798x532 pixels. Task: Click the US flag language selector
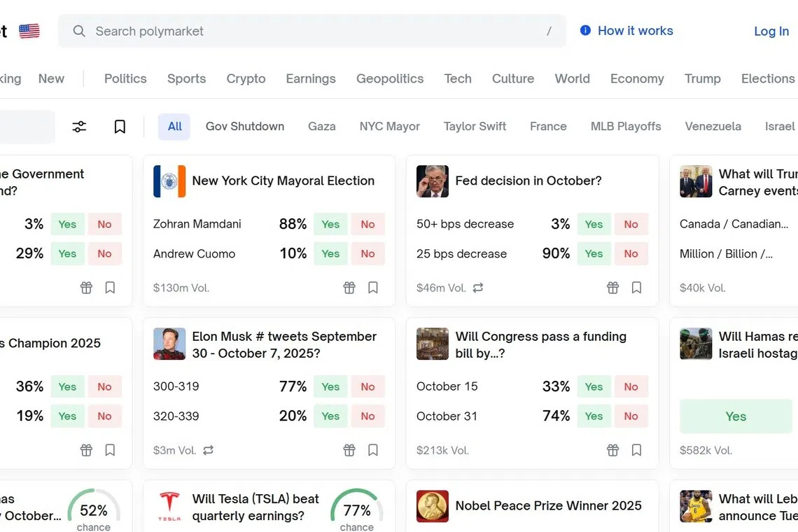point(29,31)
